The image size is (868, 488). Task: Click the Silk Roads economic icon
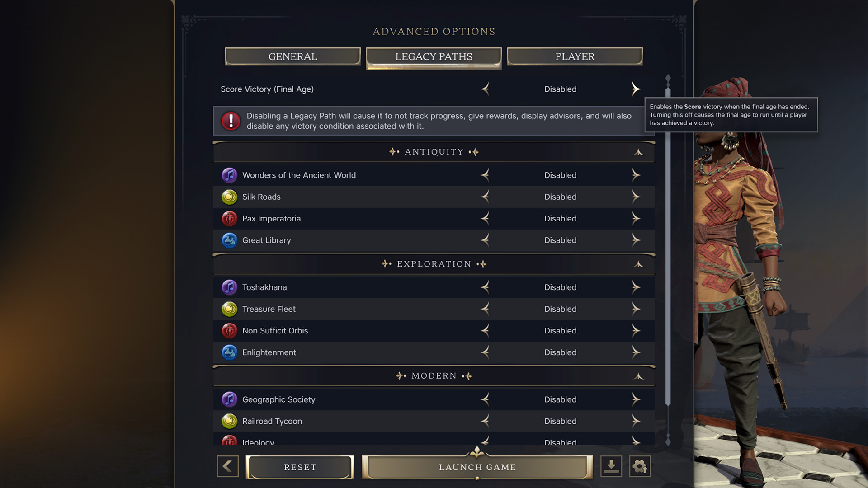click(229, 197)
